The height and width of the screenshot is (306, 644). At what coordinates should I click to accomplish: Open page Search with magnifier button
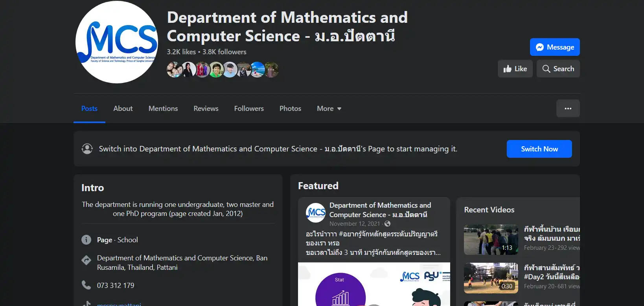pyautogui.click(x=558, y=69)
